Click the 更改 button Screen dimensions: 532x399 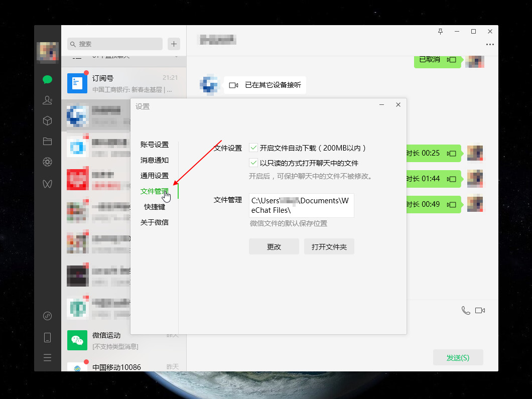pos(274,246)
